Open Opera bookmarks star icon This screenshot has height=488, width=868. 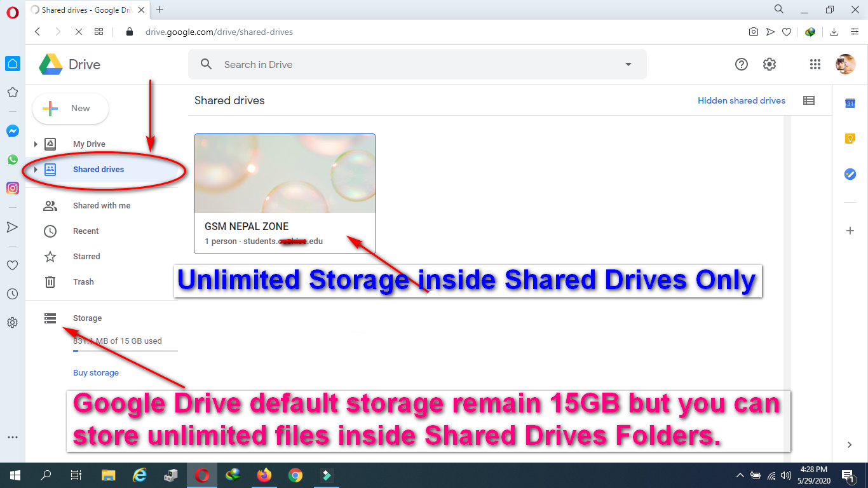[13, 92]
